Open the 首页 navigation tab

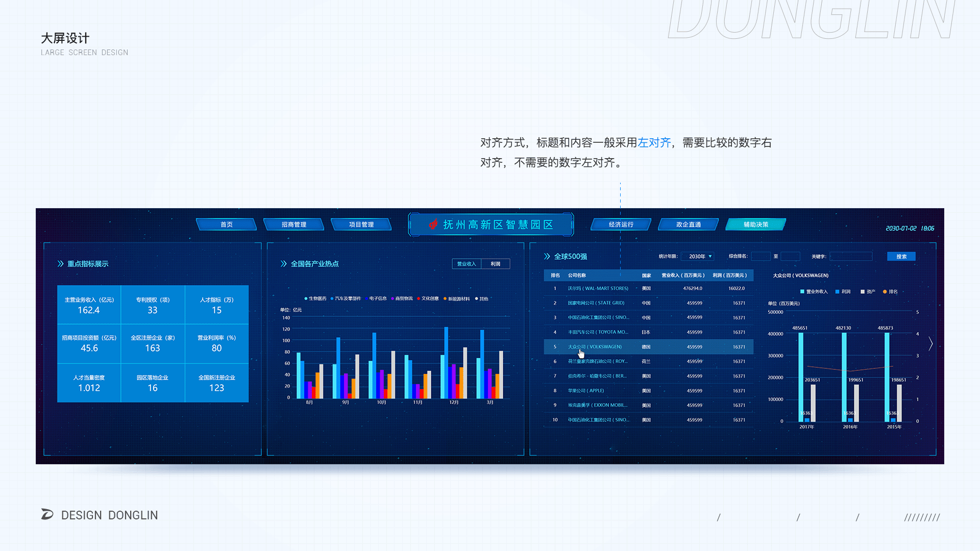tap(227, 224)
